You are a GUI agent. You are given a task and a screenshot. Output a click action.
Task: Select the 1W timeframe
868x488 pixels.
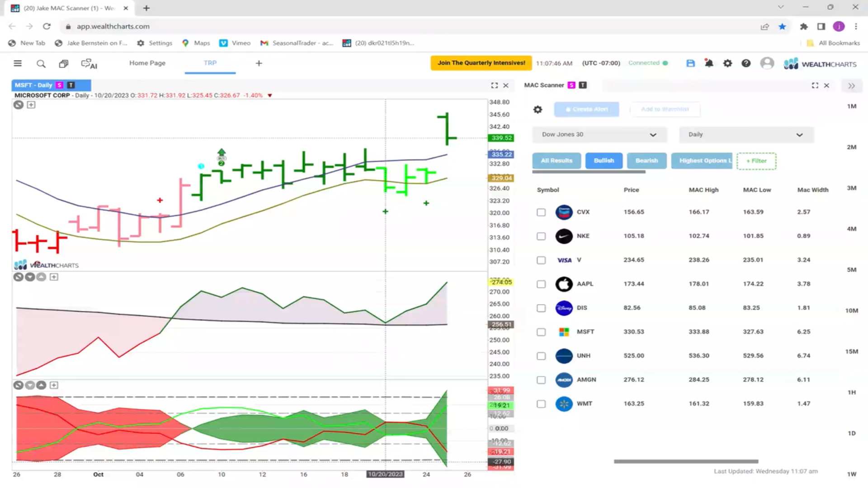coord(852,474)
